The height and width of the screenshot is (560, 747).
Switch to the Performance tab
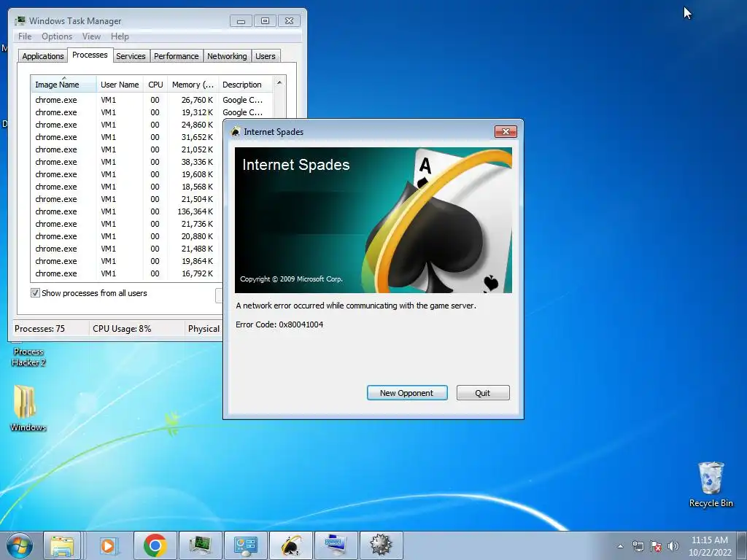coord(176,56)
